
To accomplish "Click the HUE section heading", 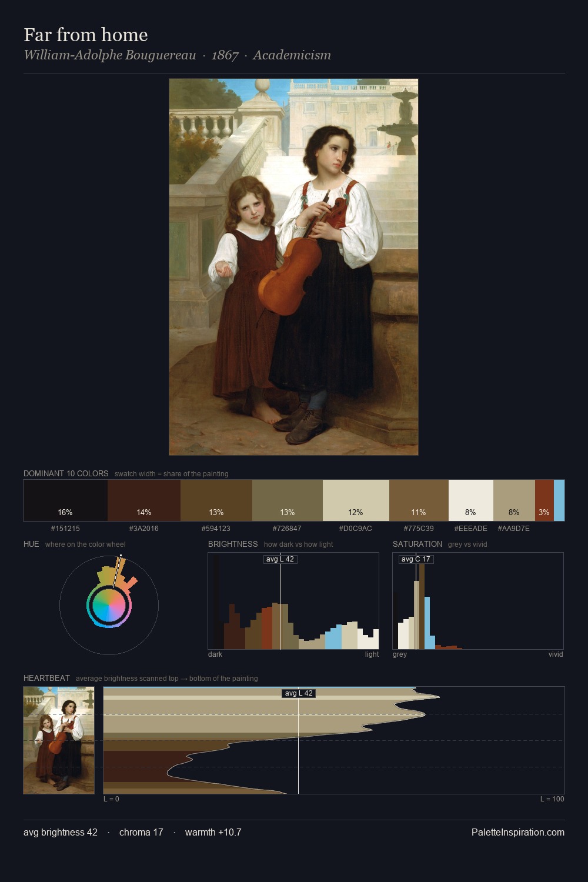I will (31, 544).
